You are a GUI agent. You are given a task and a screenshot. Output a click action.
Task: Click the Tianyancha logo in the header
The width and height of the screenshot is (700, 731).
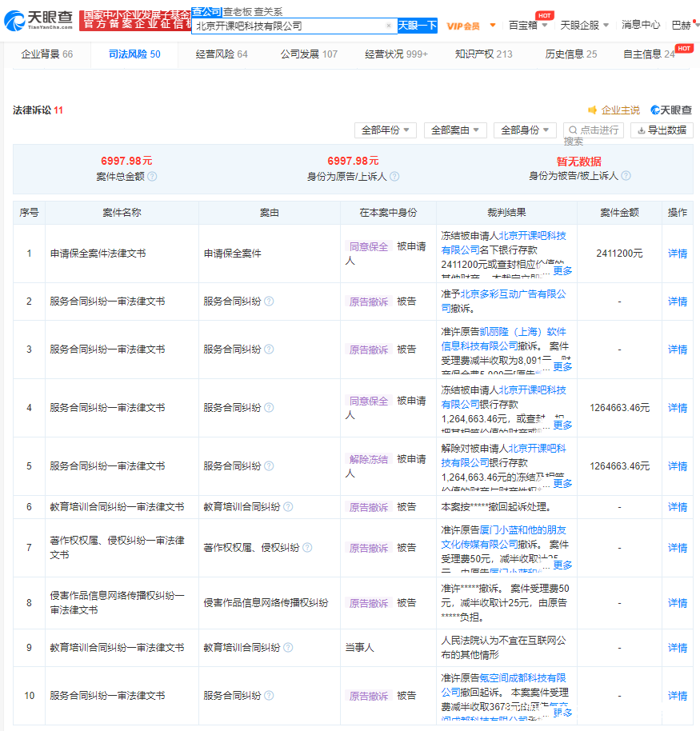coord(39,19)
